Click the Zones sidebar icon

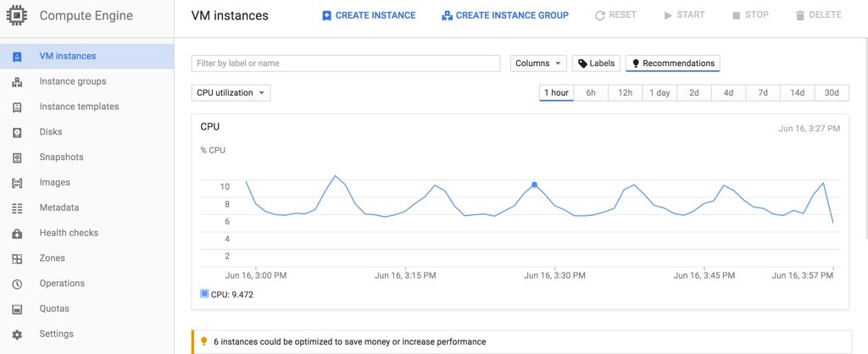point(17,258)
